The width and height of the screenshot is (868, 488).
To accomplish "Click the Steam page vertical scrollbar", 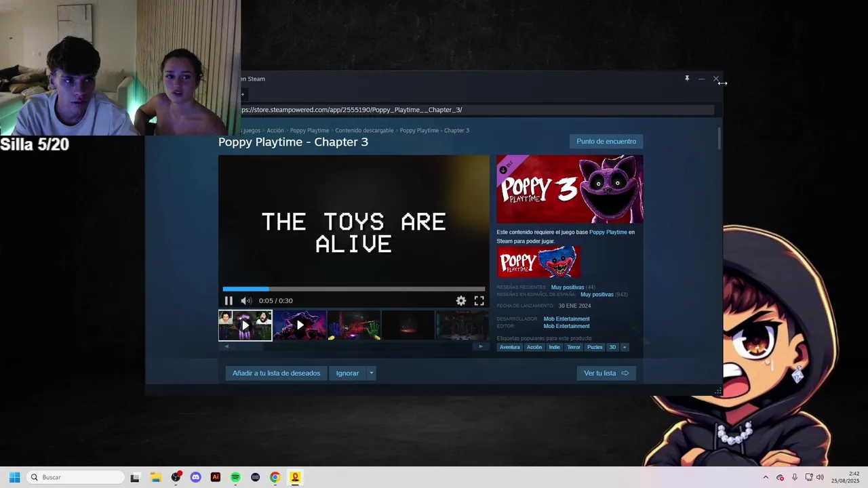I will (x=719, y=138).
